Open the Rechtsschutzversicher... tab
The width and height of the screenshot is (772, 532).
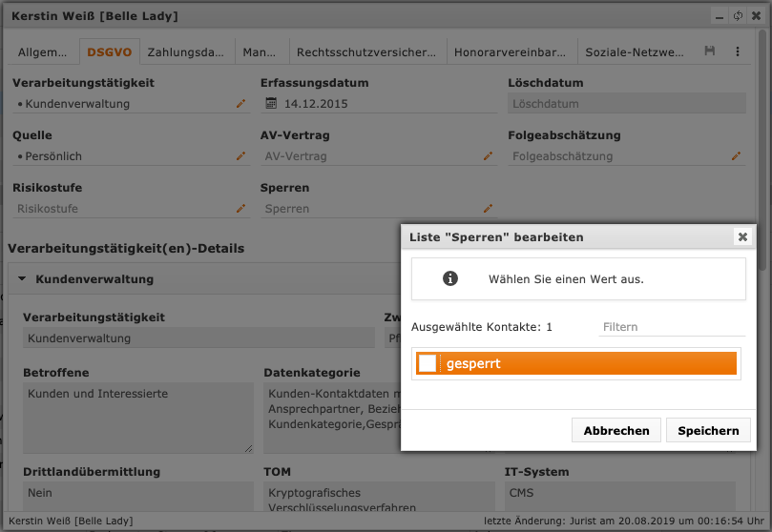tap(366, 52)
